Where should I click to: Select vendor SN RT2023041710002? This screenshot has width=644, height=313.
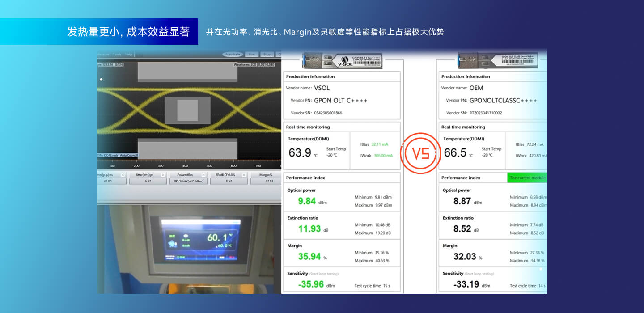point(486,113)
